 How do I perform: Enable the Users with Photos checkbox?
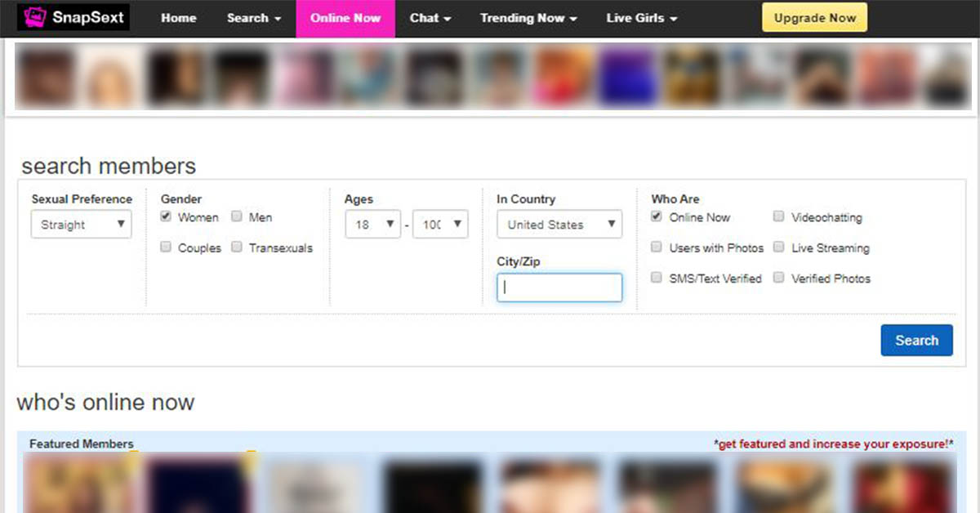[x=657, y=248]
